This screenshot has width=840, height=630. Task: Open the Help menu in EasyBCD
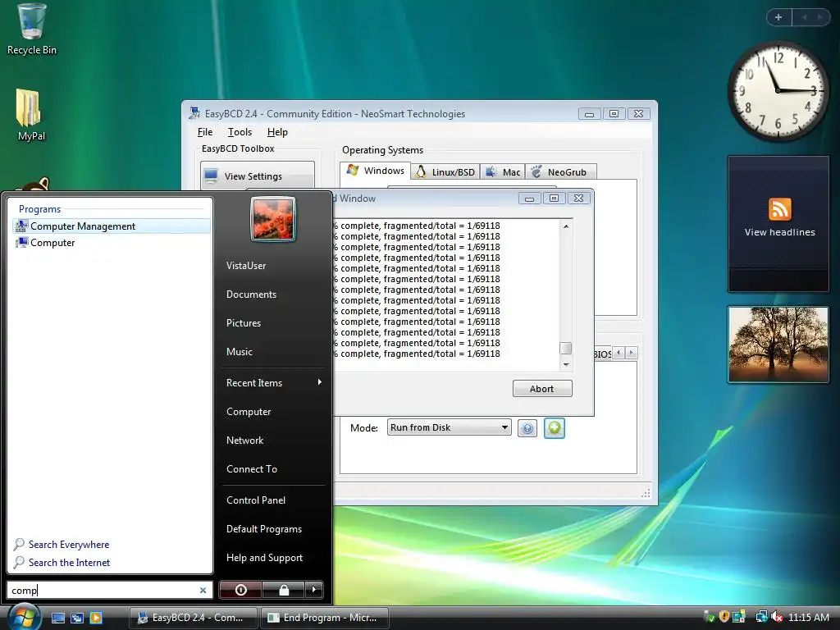pyautogui.click(x=277, y=132)
